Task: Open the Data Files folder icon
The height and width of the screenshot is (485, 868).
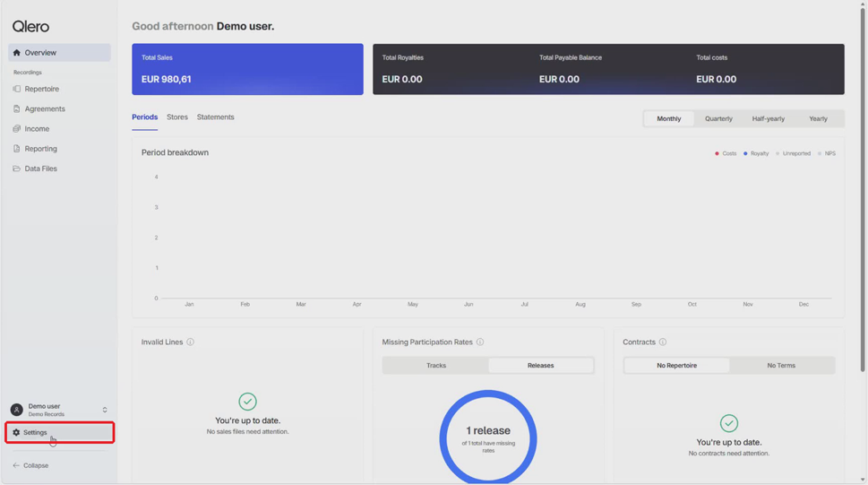Action: pos(17,169)
